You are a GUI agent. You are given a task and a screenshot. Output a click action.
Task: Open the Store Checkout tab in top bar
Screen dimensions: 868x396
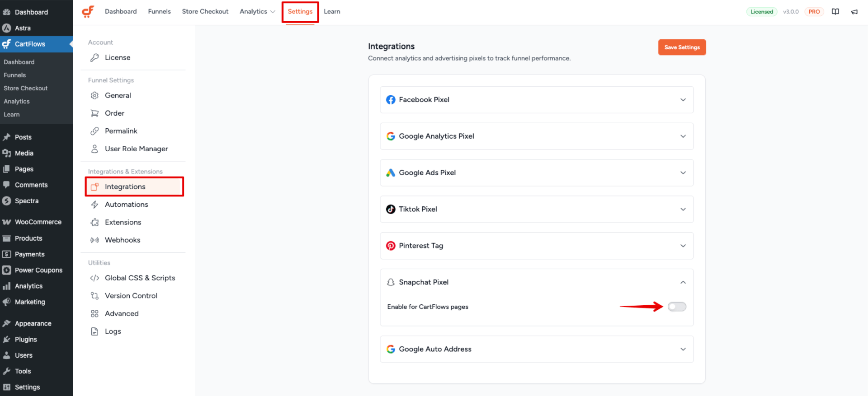205,12
